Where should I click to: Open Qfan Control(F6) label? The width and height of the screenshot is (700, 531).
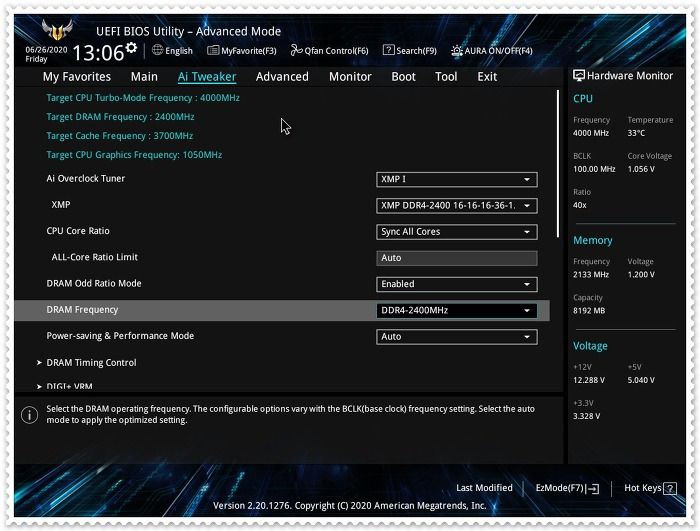[337, 51]
